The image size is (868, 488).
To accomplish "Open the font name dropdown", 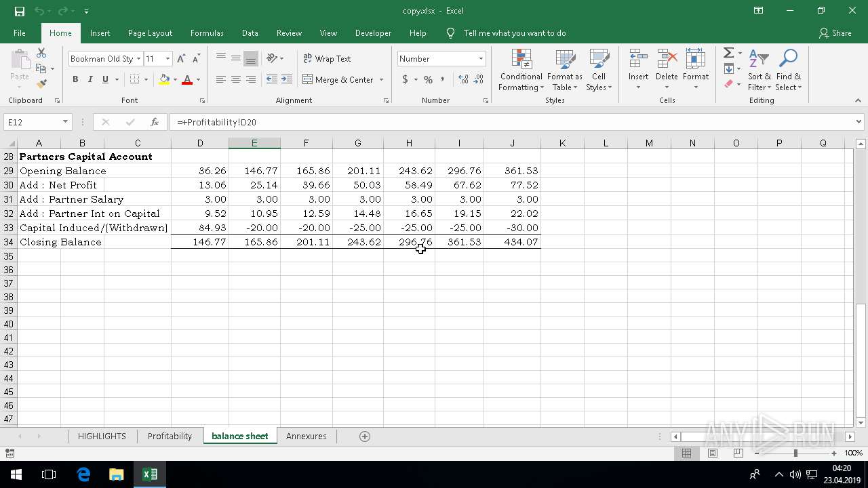I will [138, 59].
